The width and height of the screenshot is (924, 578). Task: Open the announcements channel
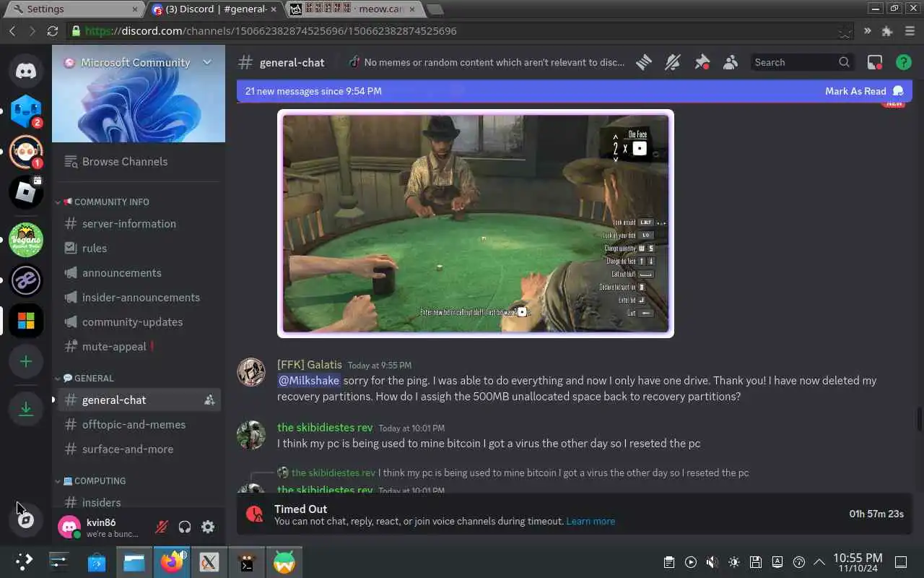tap(139, 273)
